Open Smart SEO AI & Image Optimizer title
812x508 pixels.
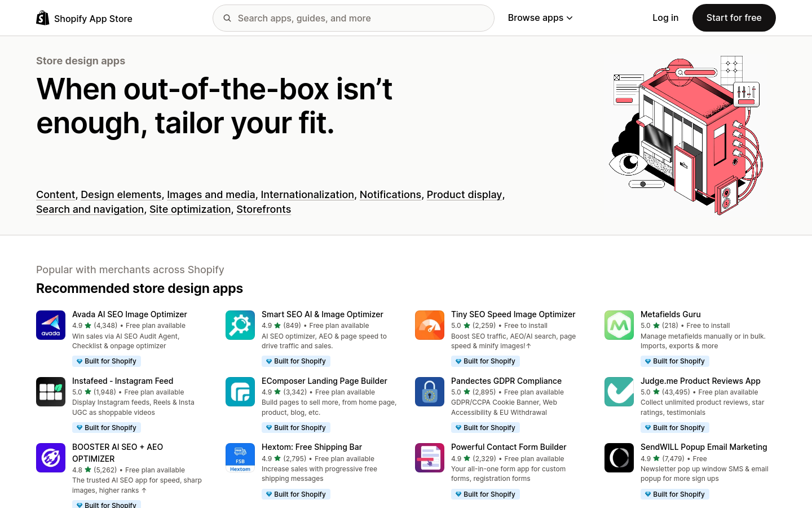coord(323,314)
